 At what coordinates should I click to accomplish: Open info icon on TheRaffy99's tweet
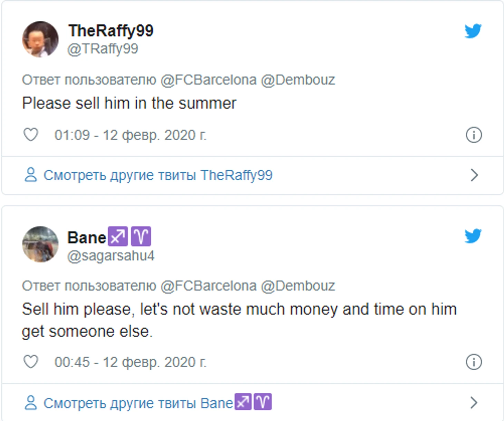tap(474, 135)
